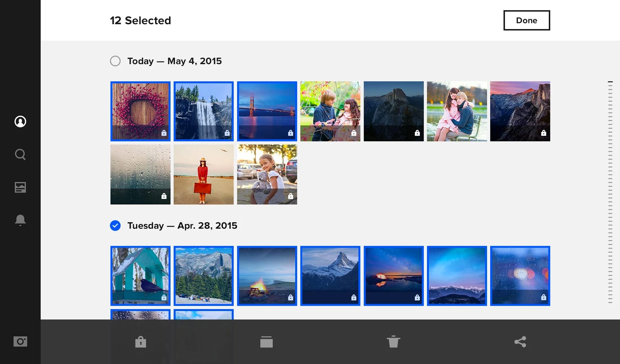Deselect the Golden Gate Bridge photo
Screen dimensions: 620x364
coord(267,111)
